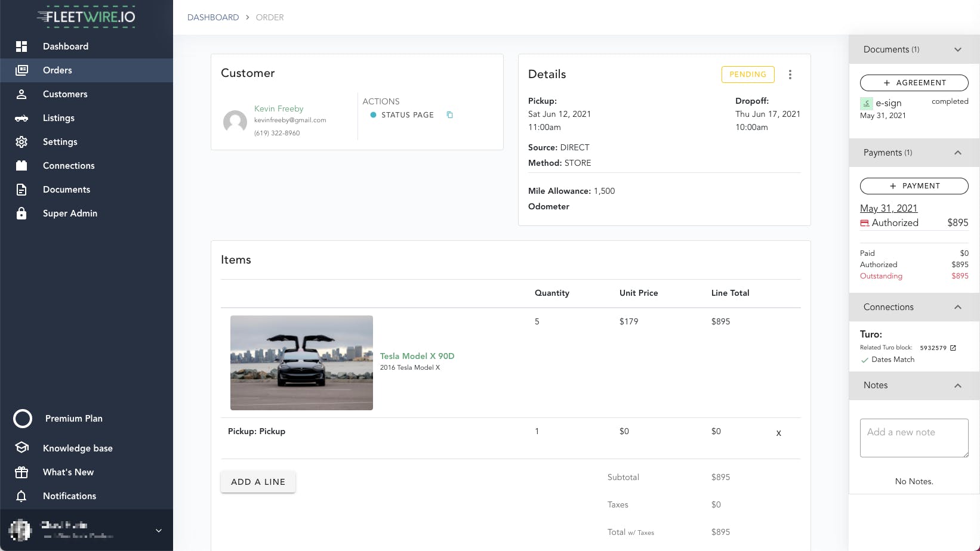Collapse the Payments section
Image resolution: width=980 pixels, height=551 pixels.
click(958, 153)
